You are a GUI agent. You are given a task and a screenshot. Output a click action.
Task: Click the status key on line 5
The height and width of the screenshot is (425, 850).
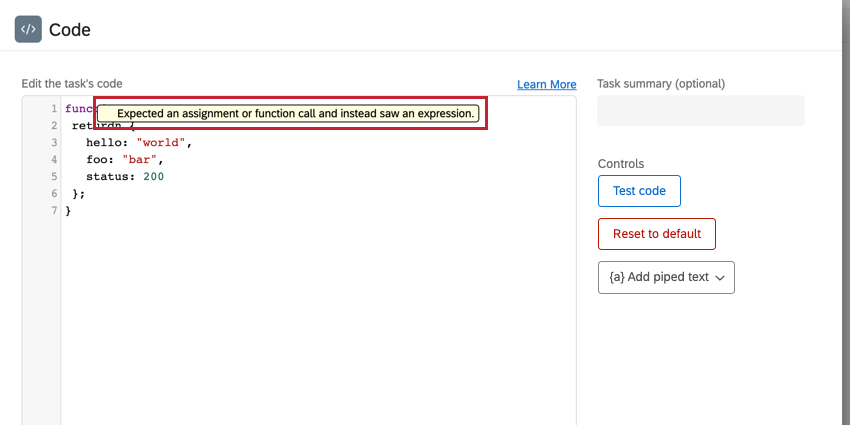(107, 177)
